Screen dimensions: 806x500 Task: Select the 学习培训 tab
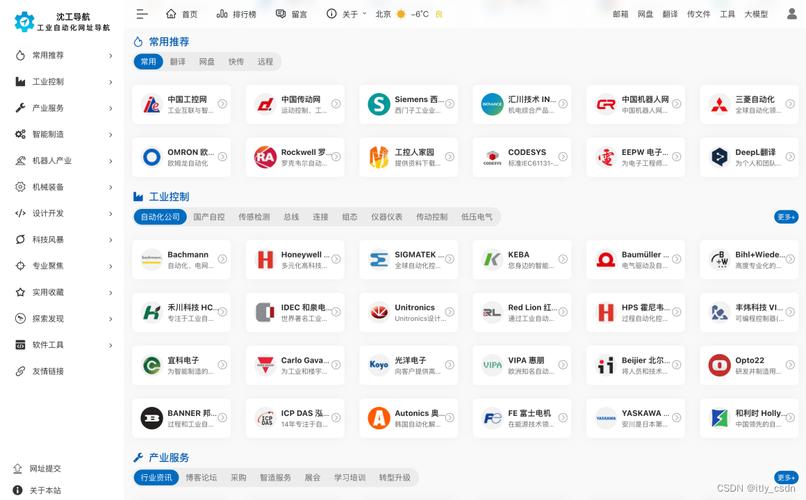coord(350,477)
